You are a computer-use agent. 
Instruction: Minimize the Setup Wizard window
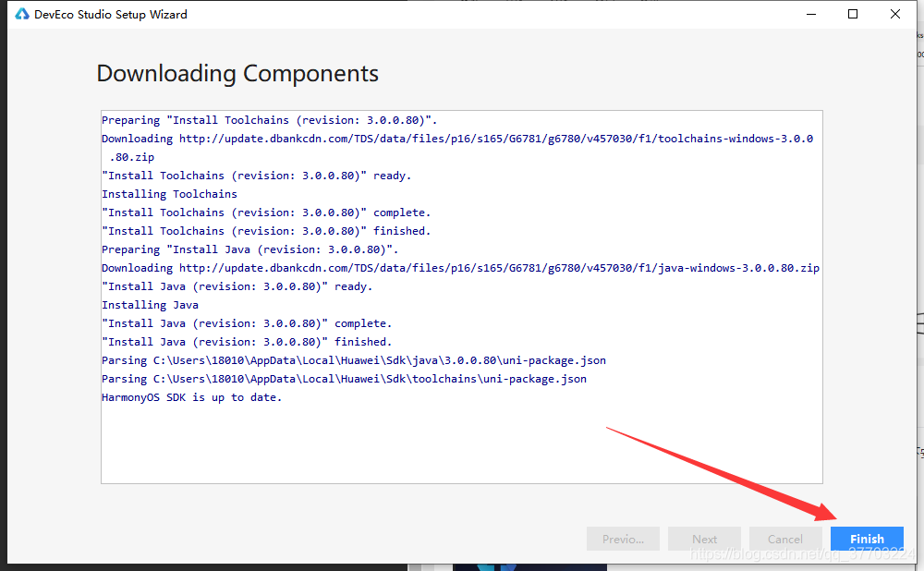811,14
